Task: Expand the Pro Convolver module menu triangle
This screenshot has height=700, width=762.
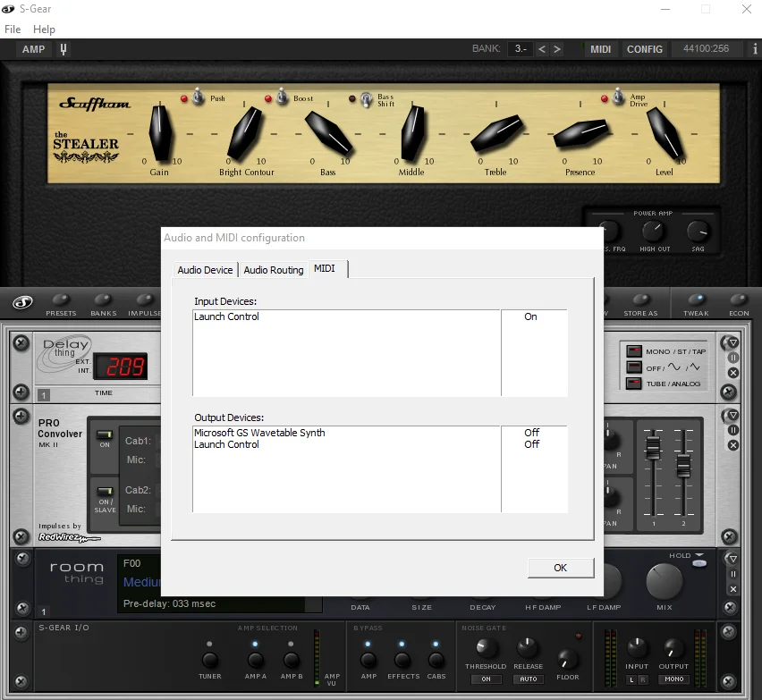Action: (733, 415)
